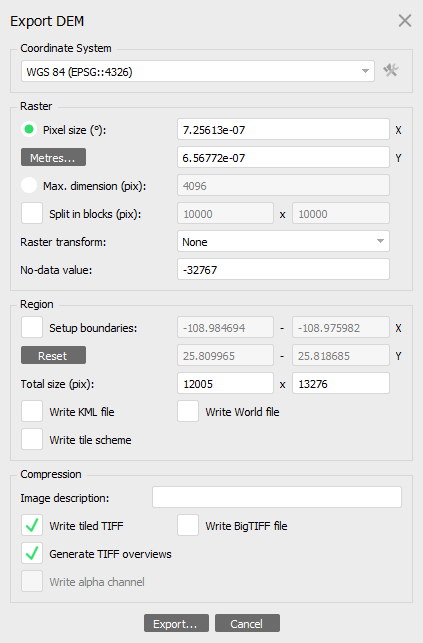Screen dimensions: 423x643
Task: Close the Export DEM dialog
Action: point(405,21)
